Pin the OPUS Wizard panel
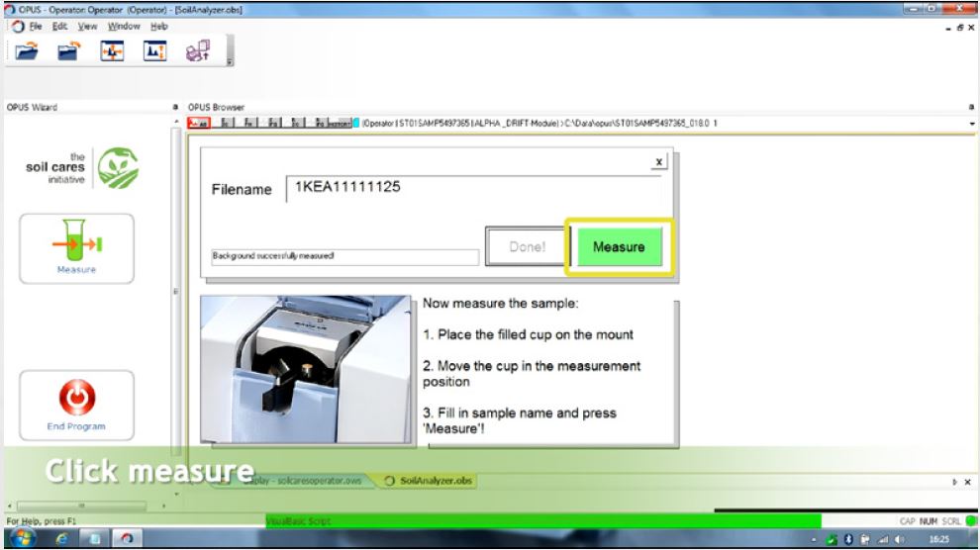 pos(175,108)
